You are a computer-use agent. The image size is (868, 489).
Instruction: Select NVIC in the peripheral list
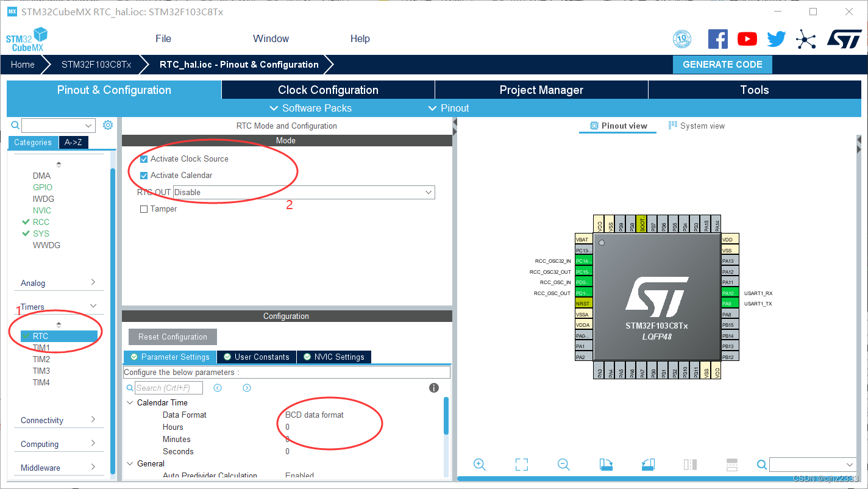click(x=42, y=210)
